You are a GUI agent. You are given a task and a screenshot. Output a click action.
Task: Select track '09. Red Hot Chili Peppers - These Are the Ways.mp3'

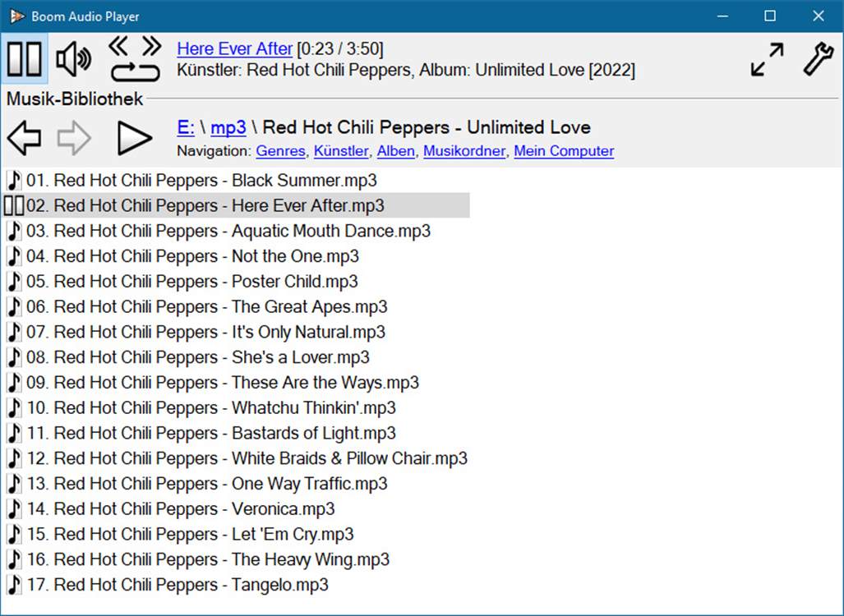tap(223, 383)
